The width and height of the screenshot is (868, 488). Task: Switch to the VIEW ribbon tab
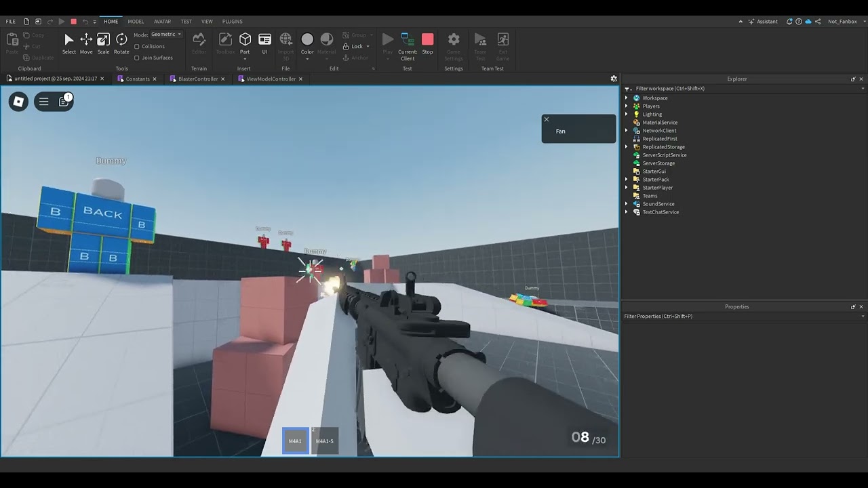(207, 22)
